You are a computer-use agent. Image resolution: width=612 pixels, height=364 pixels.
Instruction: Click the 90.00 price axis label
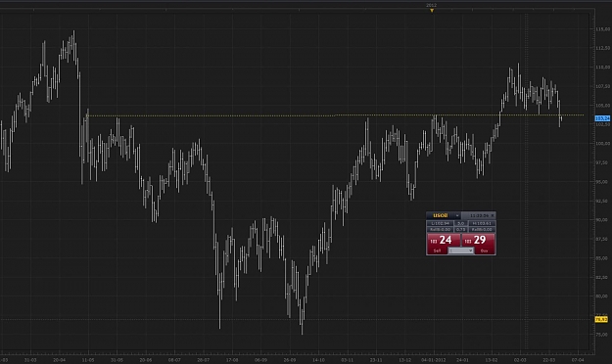[601, 220]
